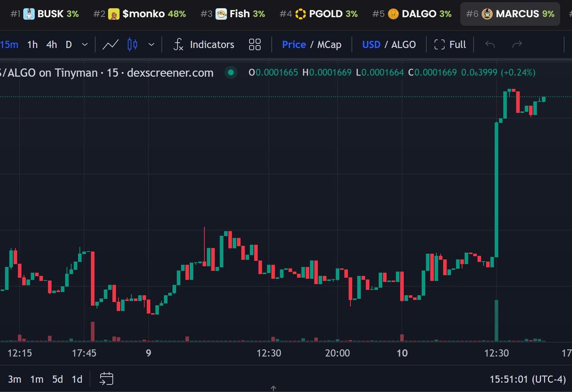Set date range to 1d
Viewport: 572px width, 392px height.
pos(77,380)
